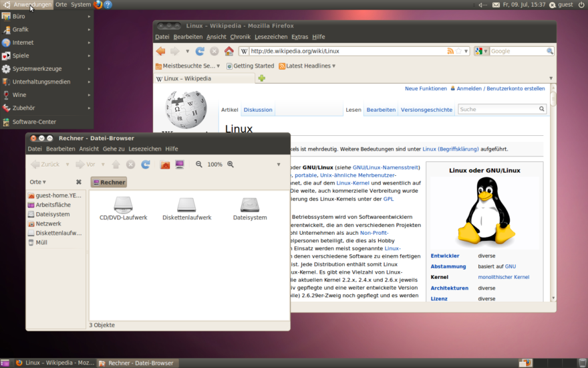Image resolution: width=588 pixels, height=368 pixels.
Task: Open Lesezeichen menu in Datei-Browser
Action: coord(145,149)
